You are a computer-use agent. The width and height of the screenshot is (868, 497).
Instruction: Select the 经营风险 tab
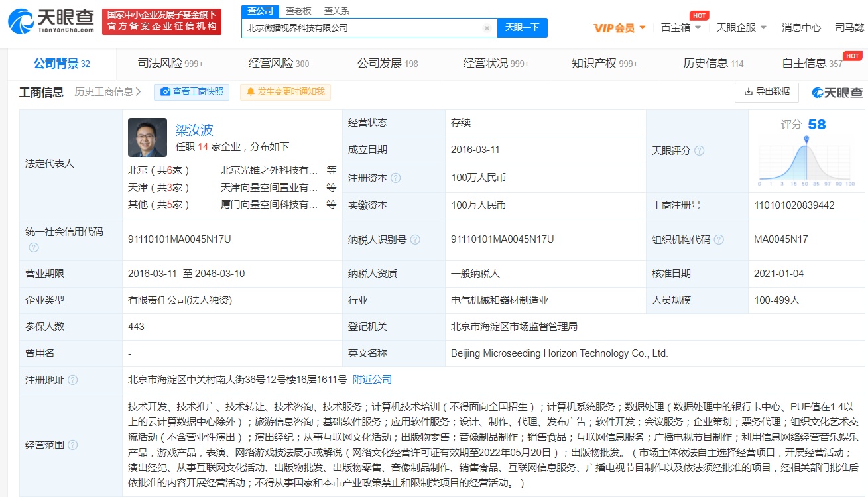tap(279, 64)
